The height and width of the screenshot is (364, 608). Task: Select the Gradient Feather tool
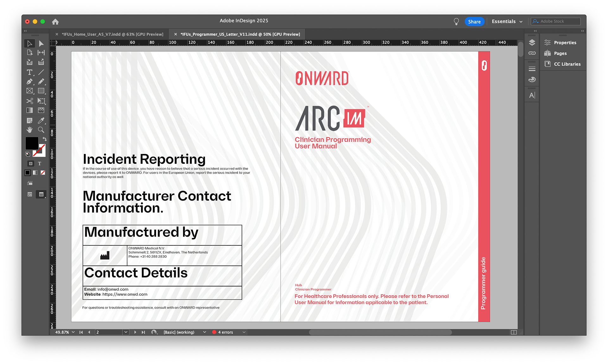(x=41, y=110)
